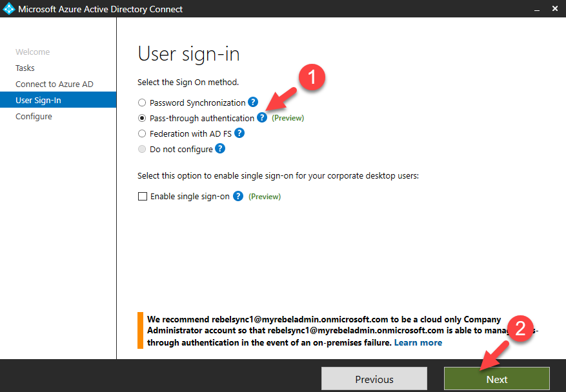The image size is (566, 392).
Task: Go to Welcome step in sidebar
Action: click(x=32, y=52)
